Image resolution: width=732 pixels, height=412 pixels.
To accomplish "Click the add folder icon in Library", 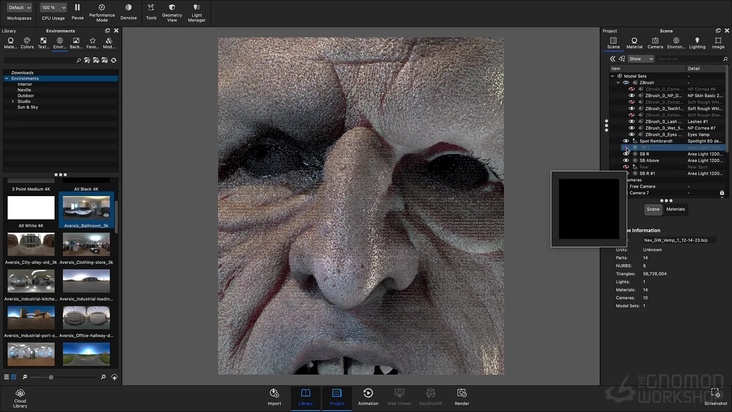I will tap(87, 60).
